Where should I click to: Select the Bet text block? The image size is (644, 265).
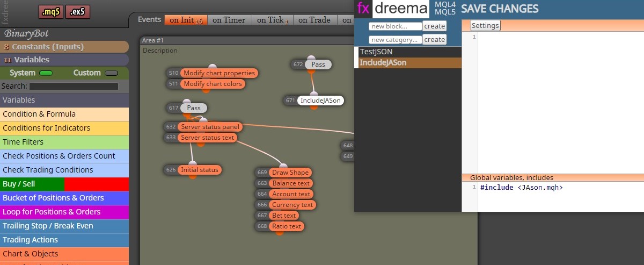click(x=284, y=216)
